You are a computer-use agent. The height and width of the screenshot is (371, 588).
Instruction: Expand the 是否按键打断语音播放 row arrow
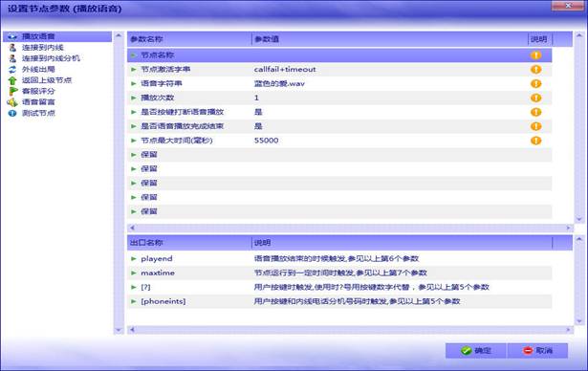(134, 112)
